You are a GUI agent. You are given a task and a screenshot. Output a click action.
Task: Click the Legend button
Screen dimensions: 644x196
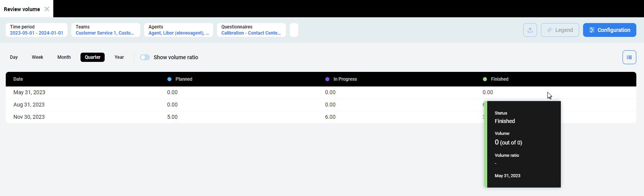point(560,30)
